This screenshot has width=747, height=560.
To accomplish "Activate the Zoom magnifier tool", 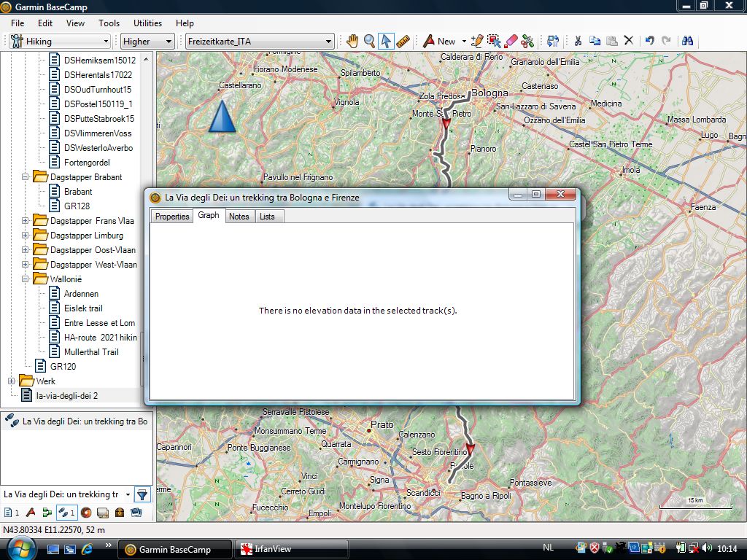I will (x=369, y=42).
